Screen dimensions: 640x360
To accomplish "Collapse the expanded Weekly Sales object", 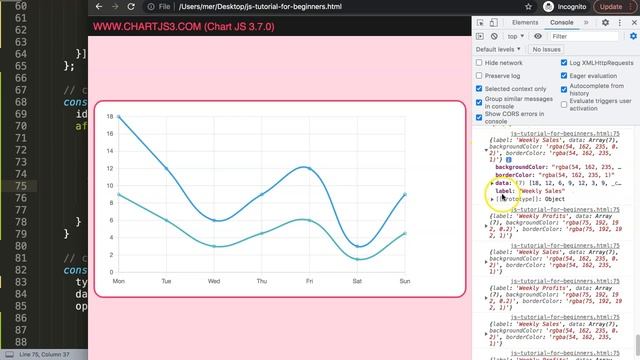I will pos(486,150).
